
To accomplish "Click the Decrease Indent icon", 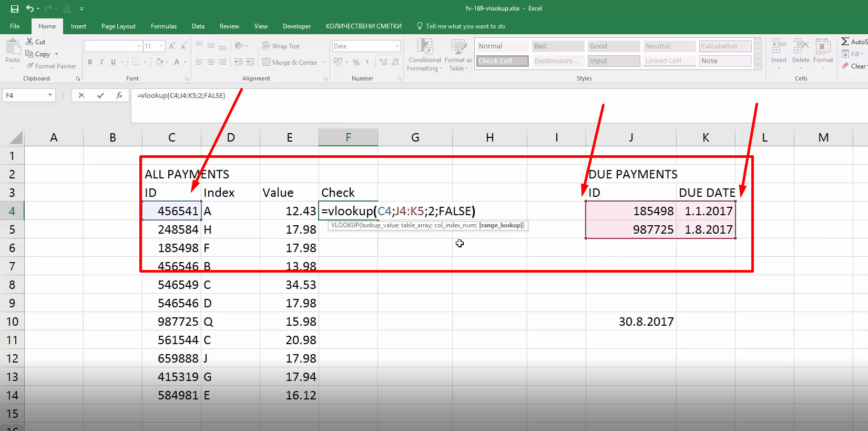I will click(x=238, y=62).
